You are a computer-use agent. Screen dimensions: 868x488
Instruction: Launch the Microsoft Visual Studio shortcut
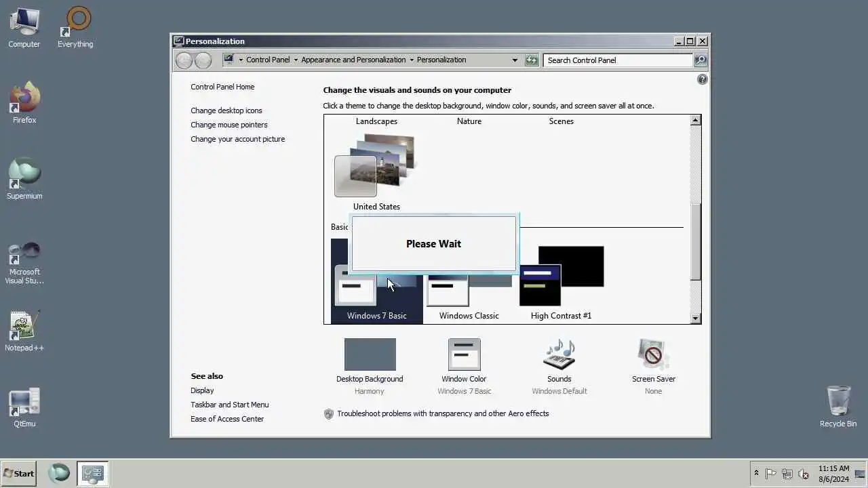(x=24, y=263)
